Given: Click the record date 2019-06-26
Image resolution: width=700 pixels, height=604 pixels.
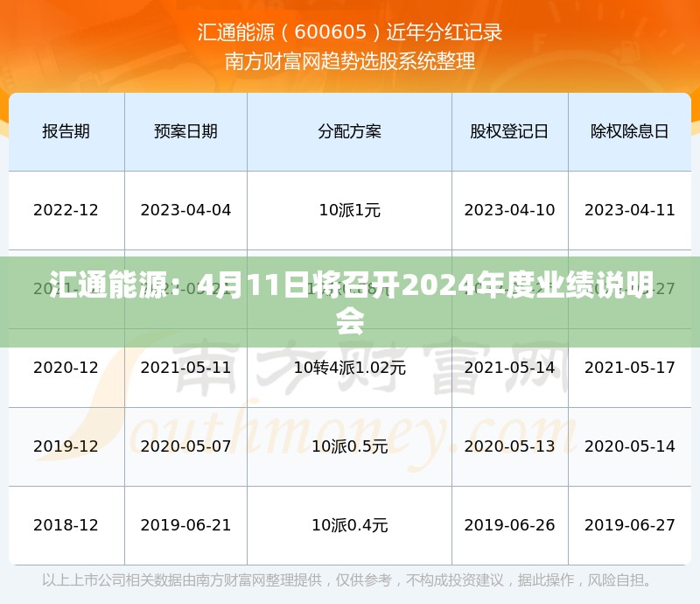Looking at the screenshot, I should [509, 525].
